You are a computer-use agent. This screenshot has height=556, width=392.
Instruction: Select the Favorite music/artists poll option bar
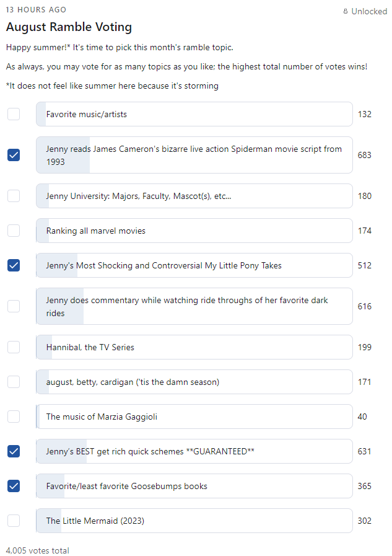coord(194,114)
